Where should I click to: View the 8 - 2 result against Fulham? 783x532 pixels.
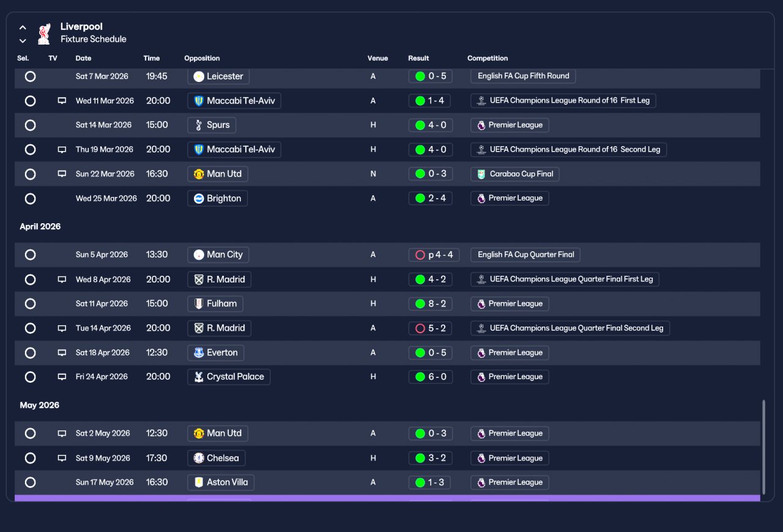pos(431,304)
